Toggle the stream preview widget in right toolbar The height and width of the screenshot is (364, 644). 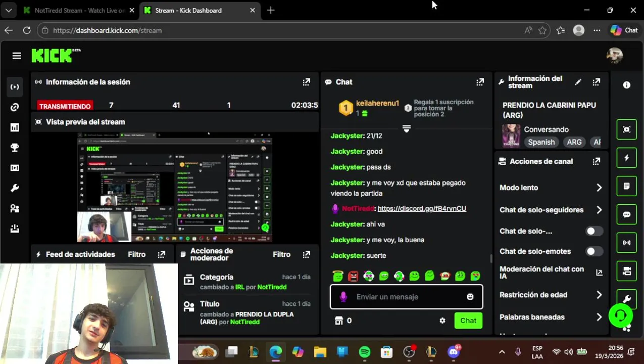point(627,129)
